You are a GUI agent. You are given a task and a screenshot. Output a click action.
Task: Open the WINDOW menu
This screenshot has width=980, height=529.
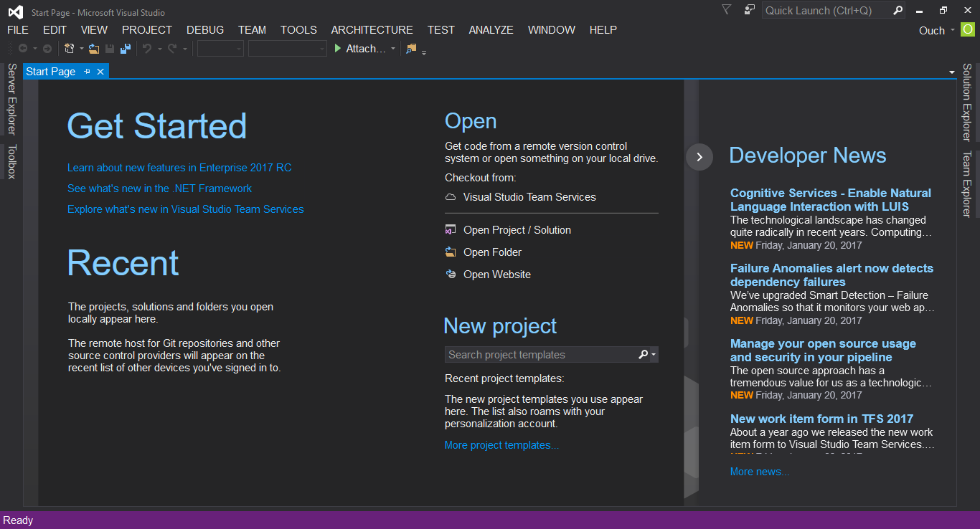(552, 30)
